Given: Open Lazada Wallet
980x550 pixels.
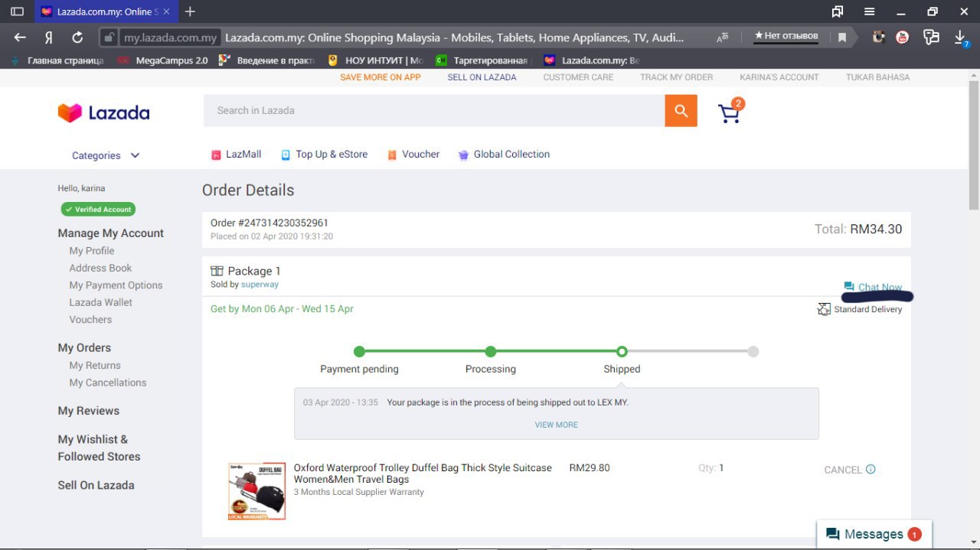Looking at the screenshot, I should [x=100, y=302].
